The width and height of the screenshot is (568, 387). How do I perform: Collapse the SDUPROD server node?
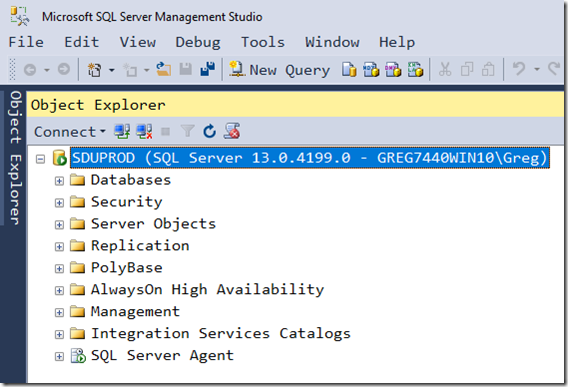pos(41,159)
